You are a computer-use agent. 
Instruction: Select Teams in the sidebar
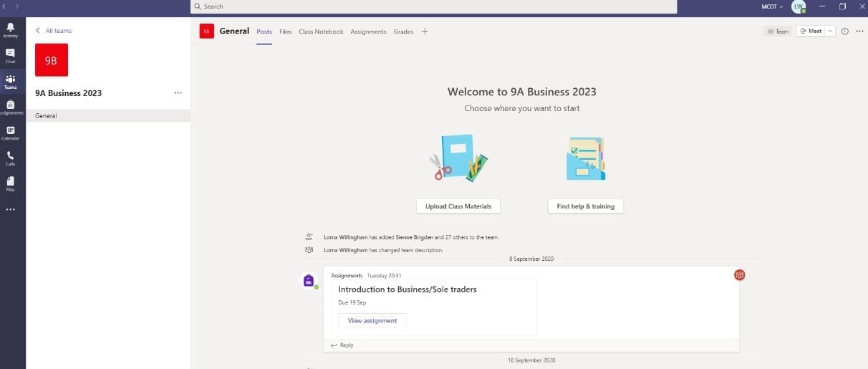[10, 82]
